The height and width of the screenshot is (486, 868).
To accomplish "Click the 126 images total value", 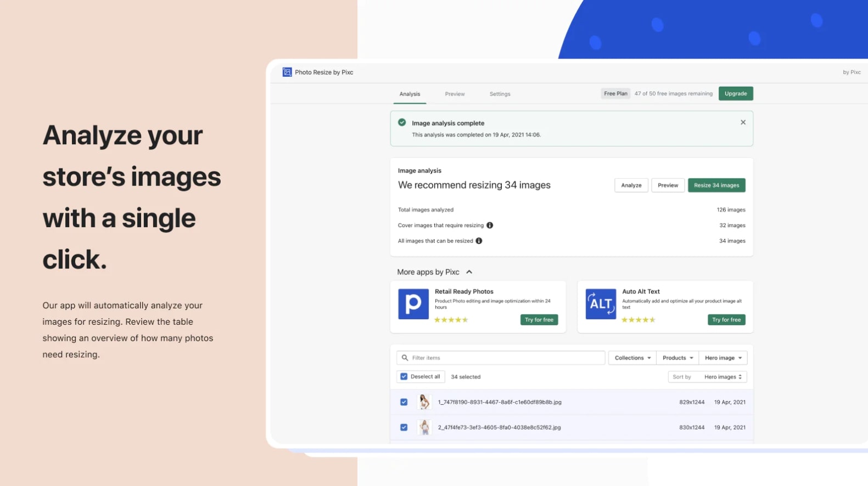I will [731, 210].
